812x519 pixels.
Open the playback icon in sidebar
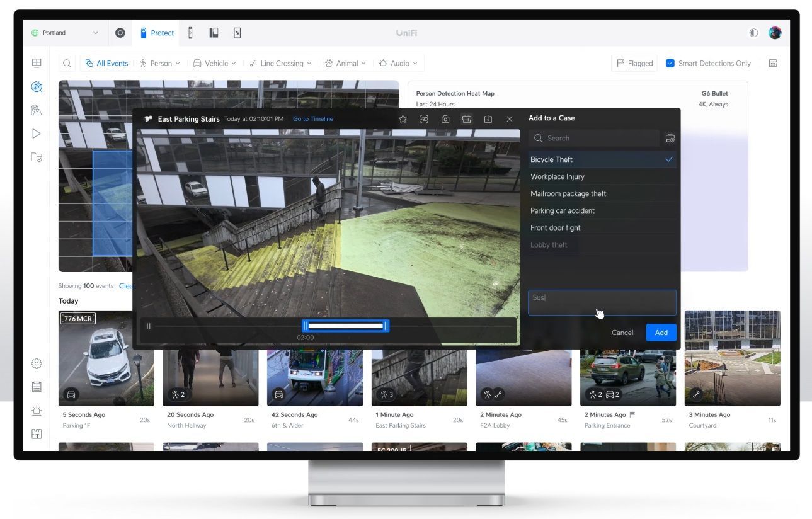(37, 134)
